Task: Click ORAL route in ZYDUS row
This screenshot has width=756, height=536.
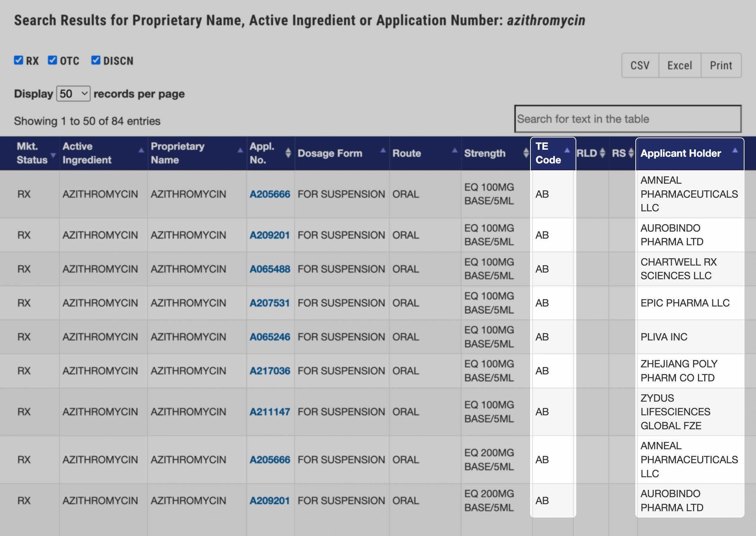Action: click(x=406, y=412)
